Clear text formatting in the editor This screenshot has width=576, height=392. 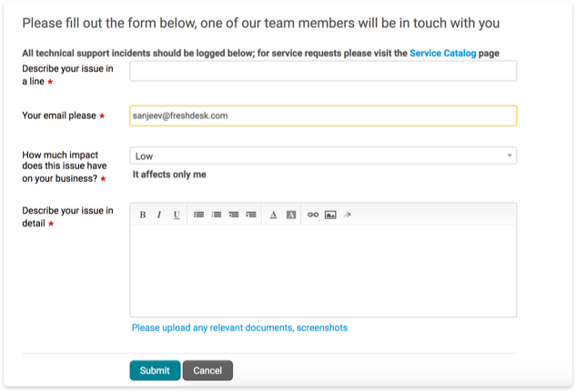(347, 215)
